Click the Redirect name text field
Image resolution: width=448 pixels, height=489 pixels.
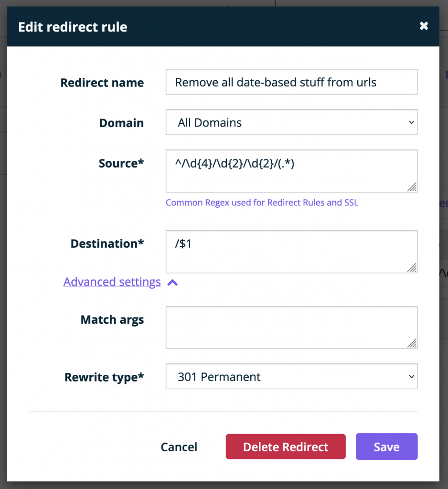click(291, 82)
